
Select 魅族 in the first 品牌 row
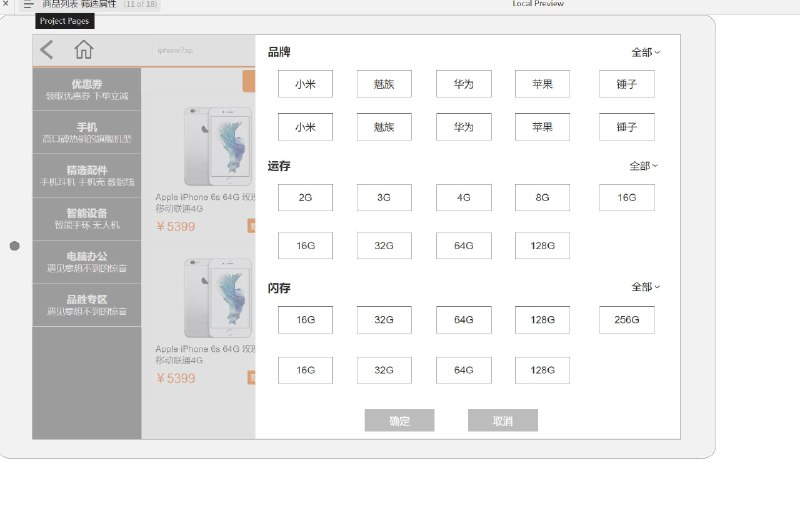[x=384, y=84]
